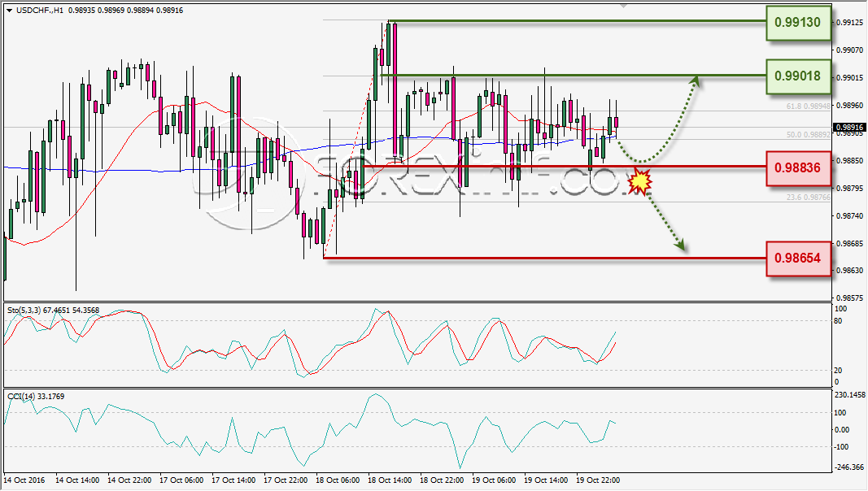Click the 14 Oct 22:00 time label

(129, 480)
